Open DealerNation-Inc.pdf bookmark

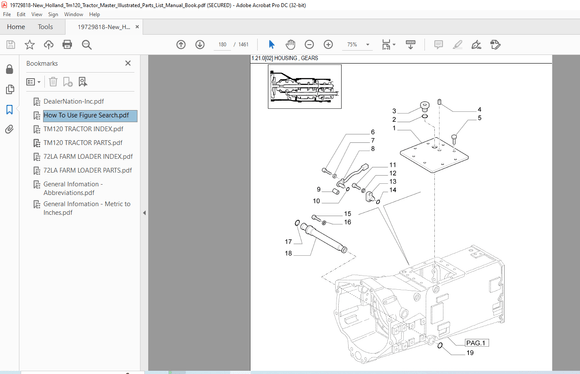[74, 101]
